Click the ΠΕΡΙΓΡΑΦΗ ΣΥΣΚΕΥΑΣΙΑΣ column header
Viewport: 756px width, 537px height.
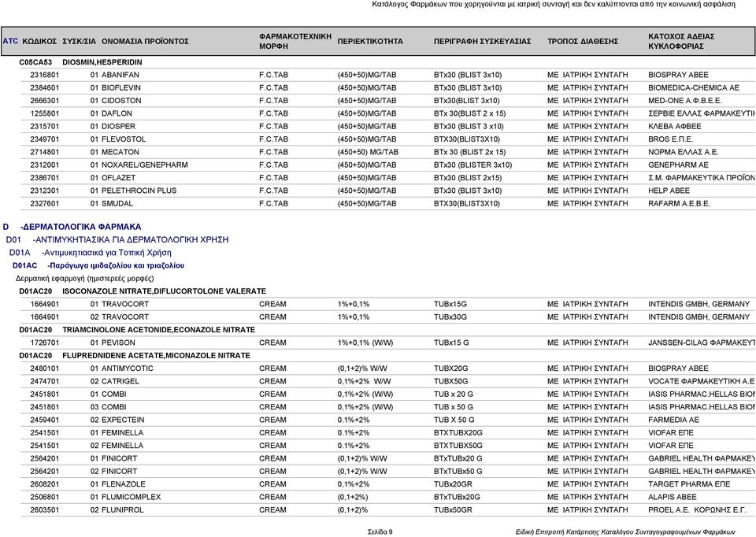pos(482,42)
